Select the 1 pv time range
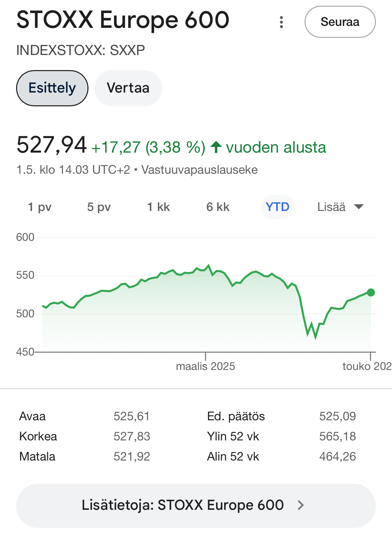The height and width of the screenshot is (541, 392). 40,207
